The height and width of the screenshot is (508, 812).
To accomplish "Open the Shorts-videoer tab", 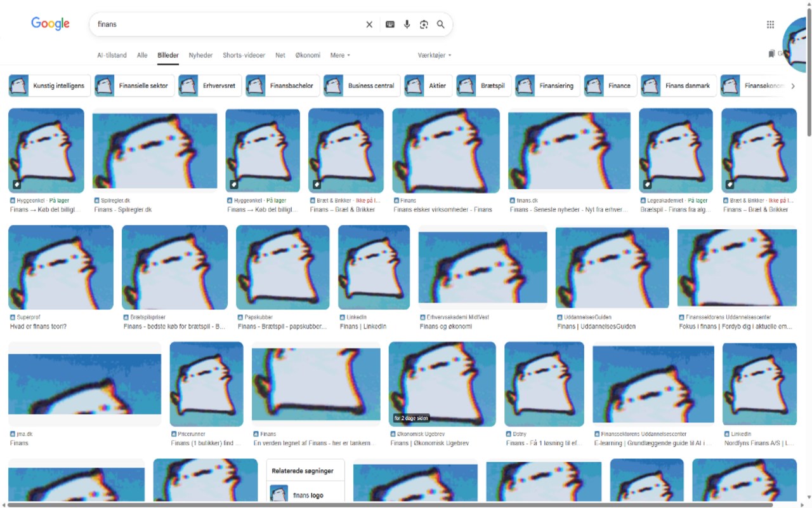I will coord(244,55).
